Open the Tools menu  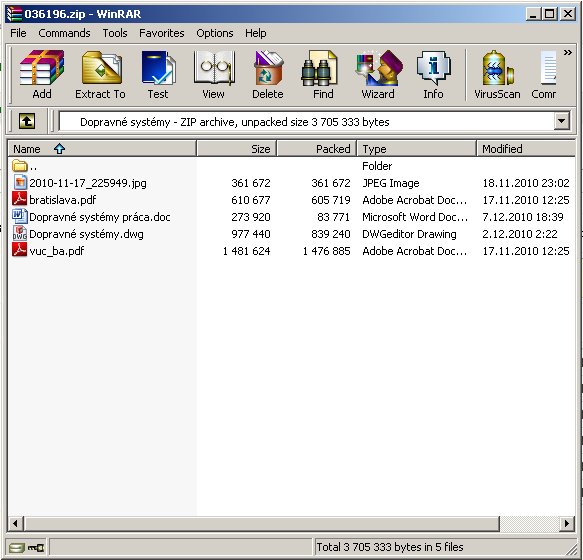115,33
